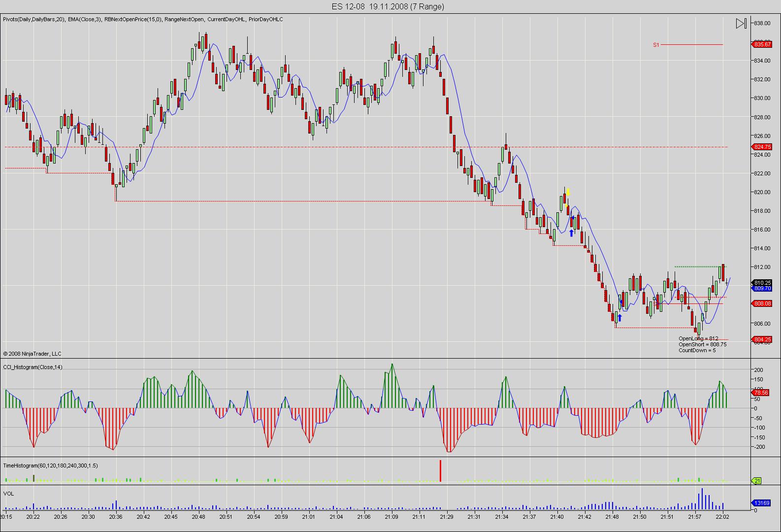Click the red 808.08 price marker
Image resolution: width=781 pixels, height=532 pixels.
pyautogui.click(x=762, y=303)
